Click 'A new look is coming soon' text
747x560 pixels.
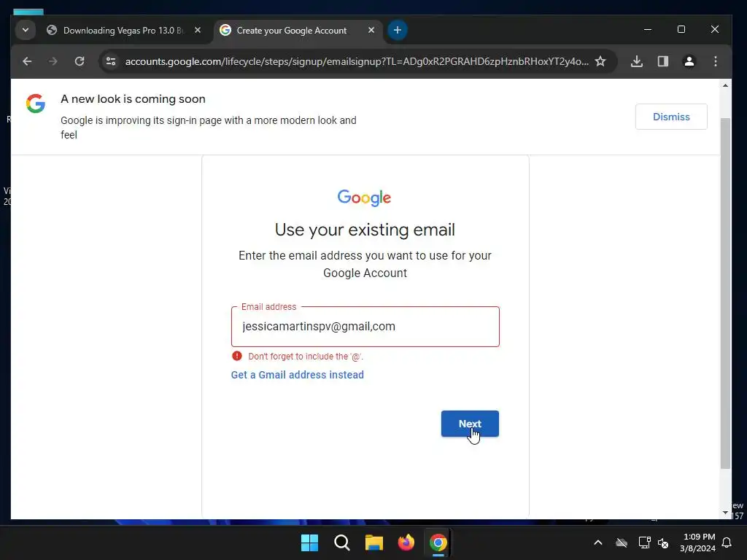coord(133,99)
